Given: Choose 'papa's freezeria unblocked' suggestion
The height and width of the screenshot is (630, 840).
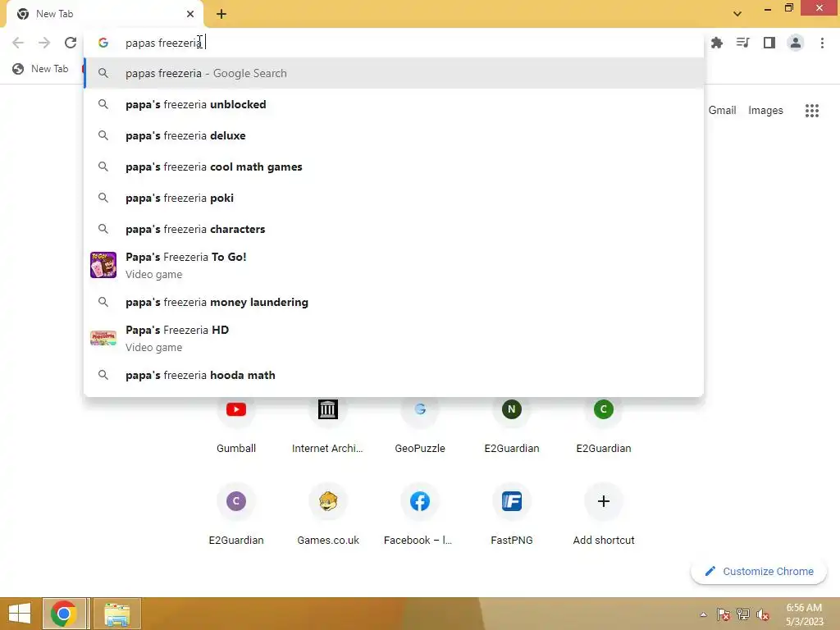Looking at the screenshot, I should [x=394, y=104].
